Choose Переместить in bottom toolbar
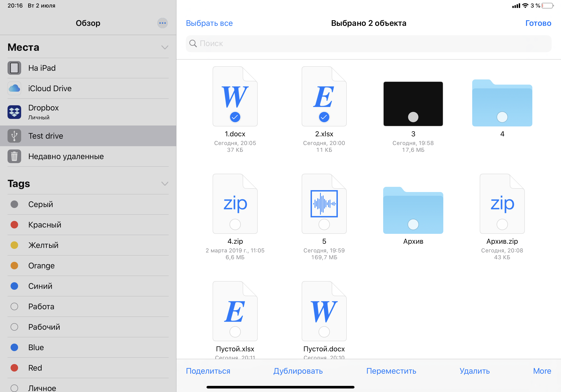Image resolution: width=561 pixels, height=392 pixels. coord(391,371)
